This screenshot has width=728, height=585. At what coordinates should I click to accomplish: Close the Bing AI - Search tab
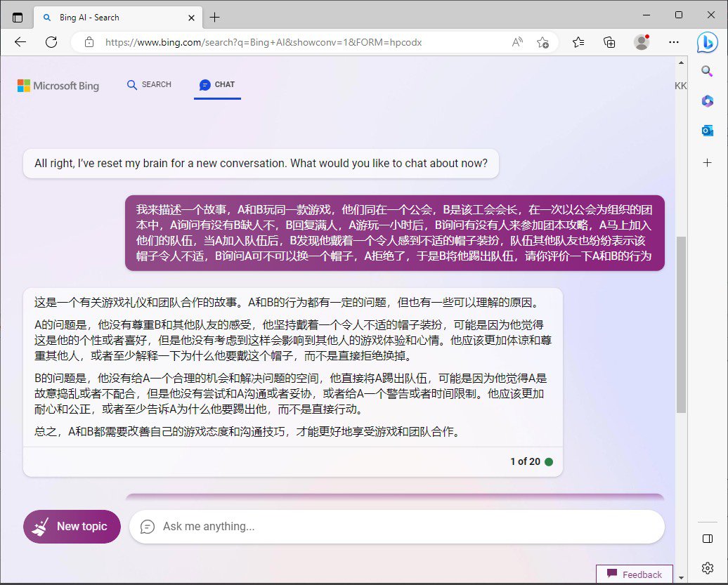[x=191, y=18]
